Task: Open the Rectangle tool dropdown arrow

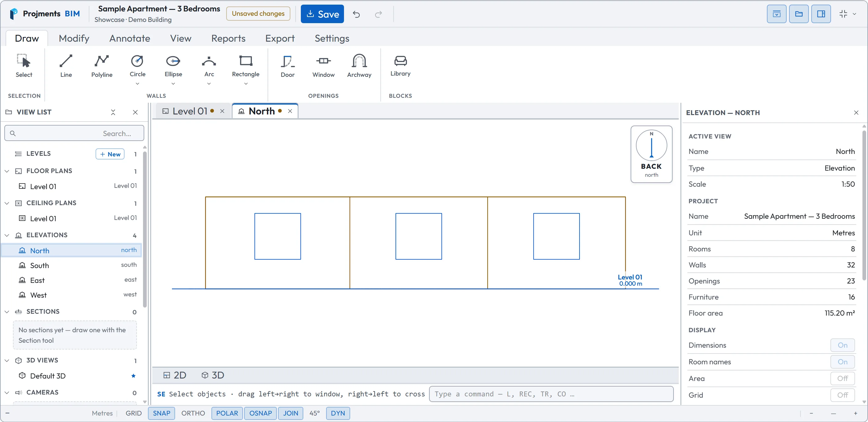Action: click(x=246, y=84)
